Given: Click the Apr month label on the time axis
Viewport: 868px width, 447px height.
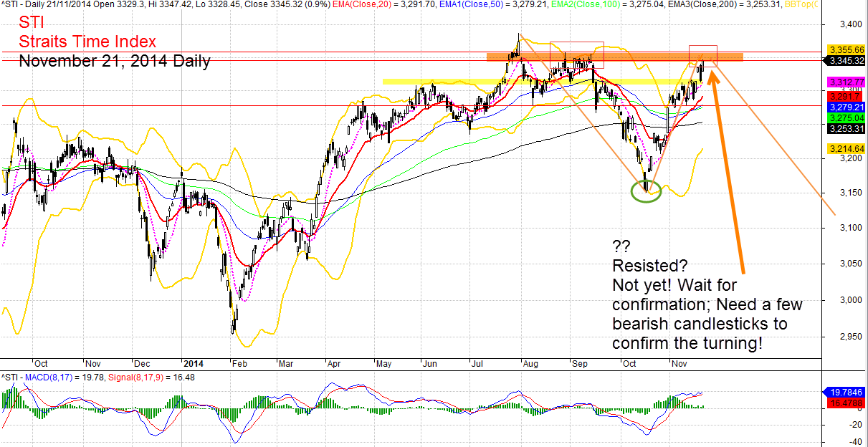Looking at the screenshot, I should pos(334,364).
